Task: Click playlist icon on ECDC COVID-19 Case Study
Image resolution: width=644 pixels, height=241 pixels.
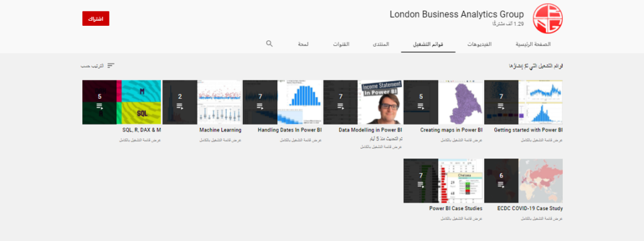Action: [x=501, y=184]
